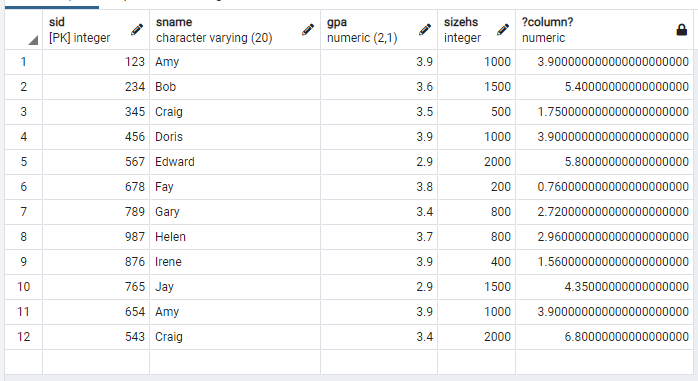Select the ?column? numeric header
The height and width of the screenshot is (381, 698).
605,30
